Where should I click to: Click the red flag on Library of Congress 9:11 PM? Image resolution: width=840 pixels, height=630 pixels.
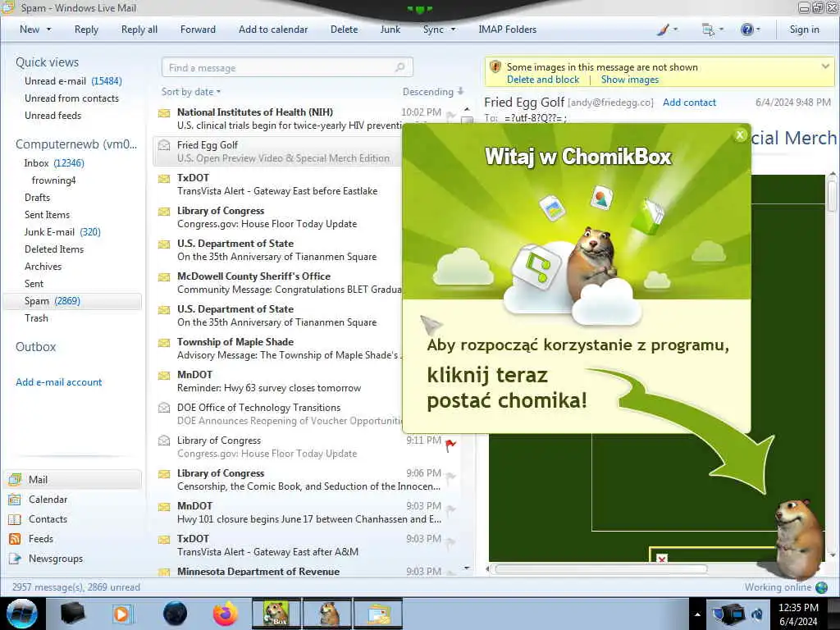(451, 445)
